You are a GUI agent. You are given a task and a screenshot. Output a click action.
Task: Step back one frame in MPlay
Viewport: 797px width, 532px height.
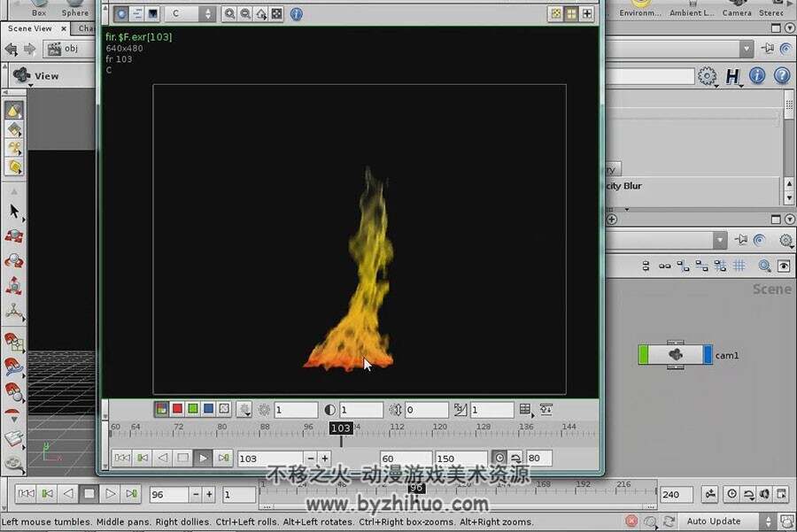143,458
